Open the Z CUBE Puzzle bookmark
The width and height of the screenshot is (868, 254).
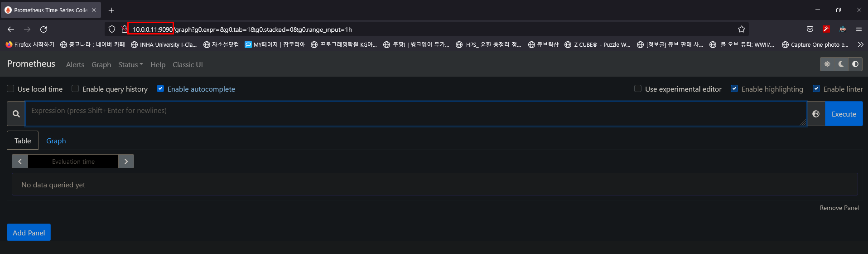click(598, 44)
